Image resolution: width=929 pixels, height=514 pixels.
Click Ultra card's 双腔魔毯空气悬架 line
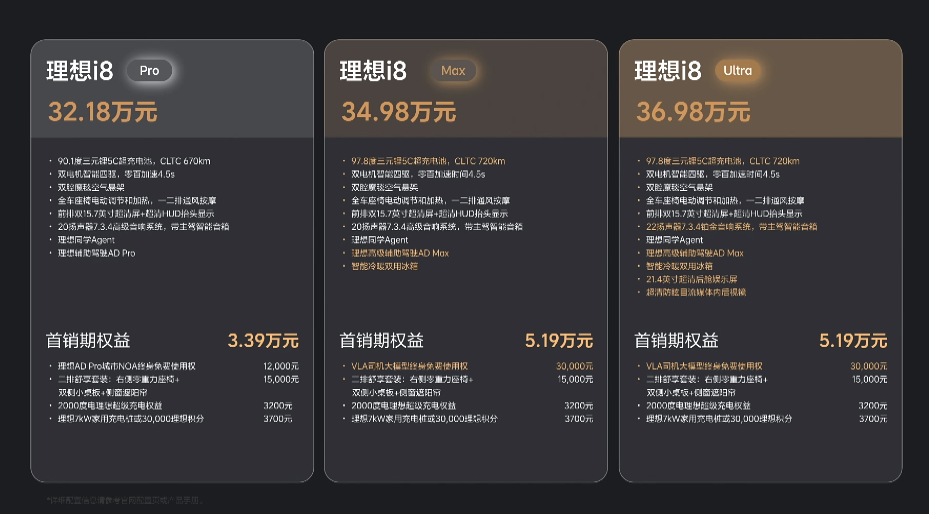680,187
